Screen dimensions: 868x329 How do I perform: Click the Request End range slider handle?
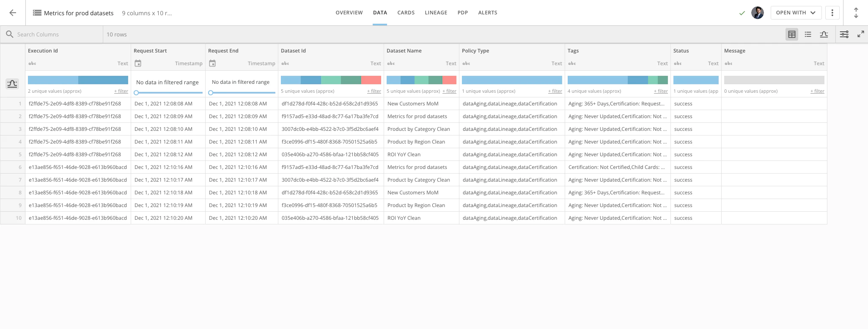211,93
